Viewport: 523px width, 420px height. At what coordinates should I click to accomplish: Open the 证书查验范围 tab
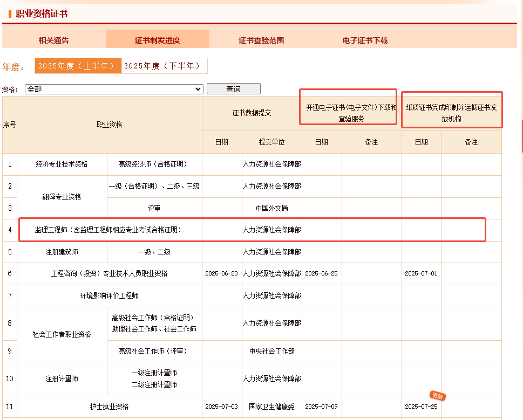pyautogui.click(x=261, y=40)
